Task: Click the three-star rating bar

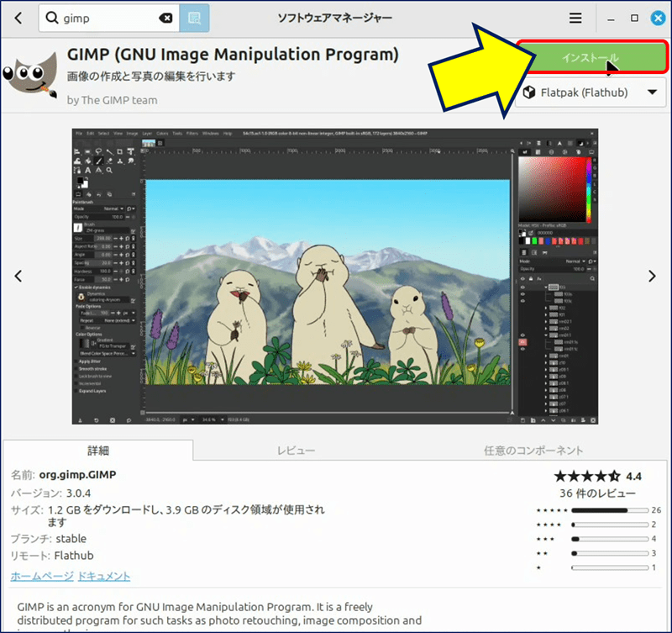Action: click(610, 539)
